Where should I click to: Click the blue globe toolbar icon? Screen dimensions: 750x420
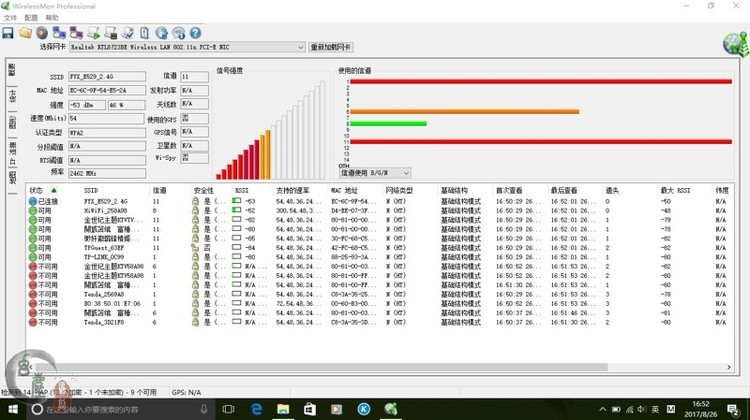[x=162, y=33]
